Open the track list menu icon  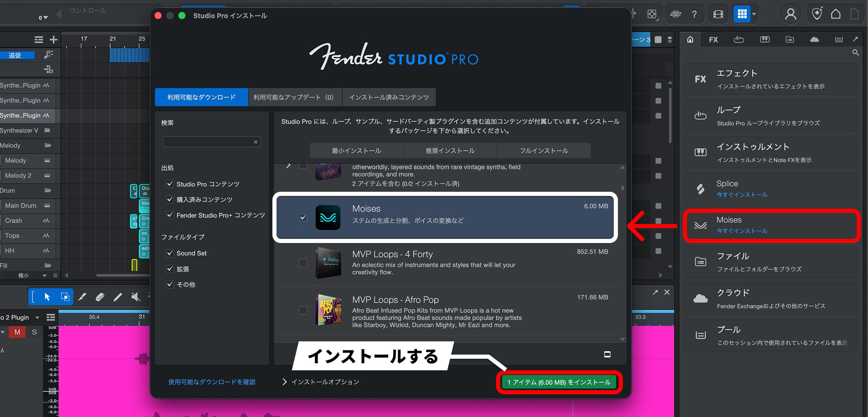39,40
